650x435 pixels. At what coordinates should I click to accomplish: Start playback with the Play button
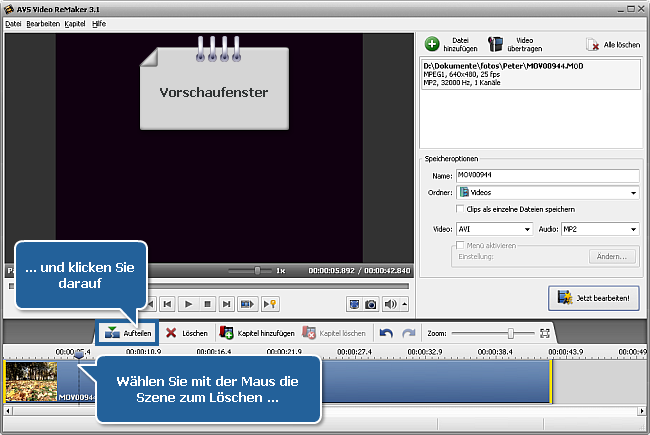(188, 304)
